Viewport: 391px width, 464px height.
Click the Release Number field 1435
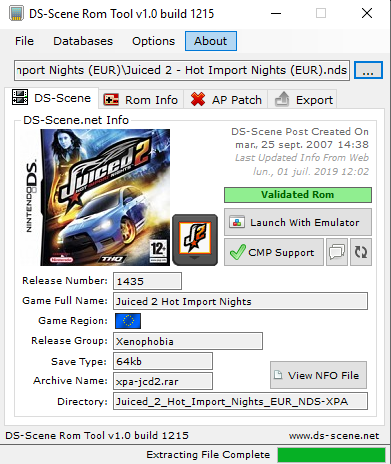147,281
